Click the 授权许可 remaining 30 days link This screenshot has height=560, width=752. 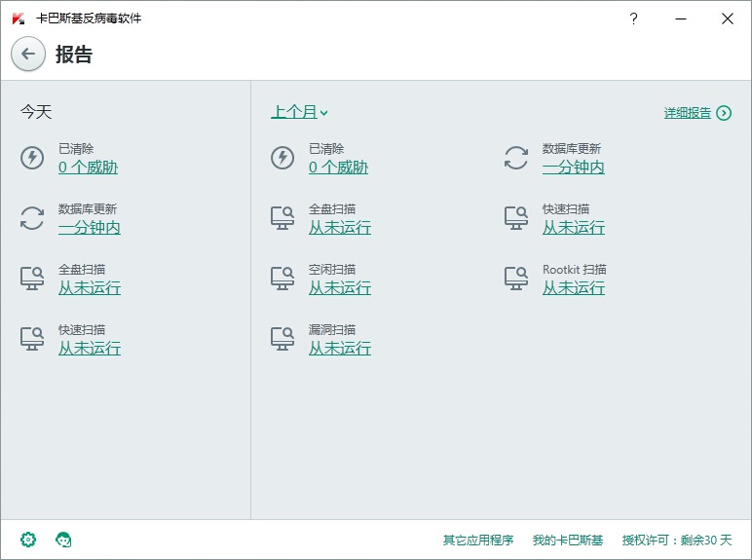676,540
